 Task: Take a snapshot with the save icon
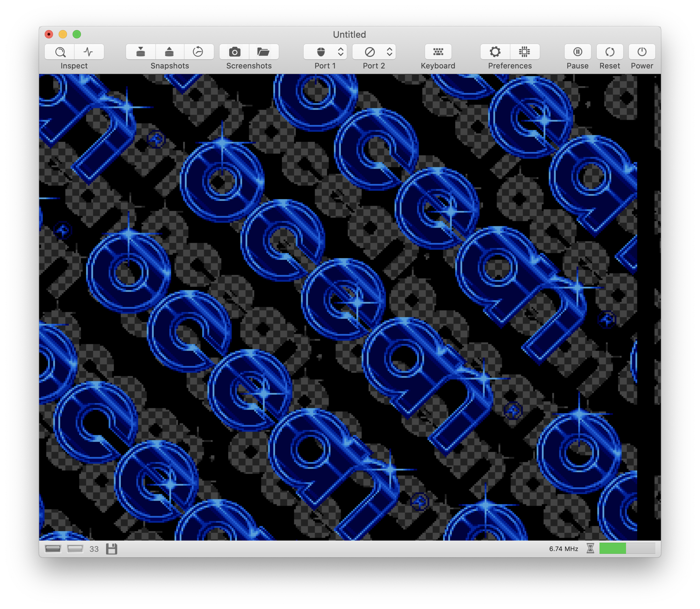[x=141, y=52]
